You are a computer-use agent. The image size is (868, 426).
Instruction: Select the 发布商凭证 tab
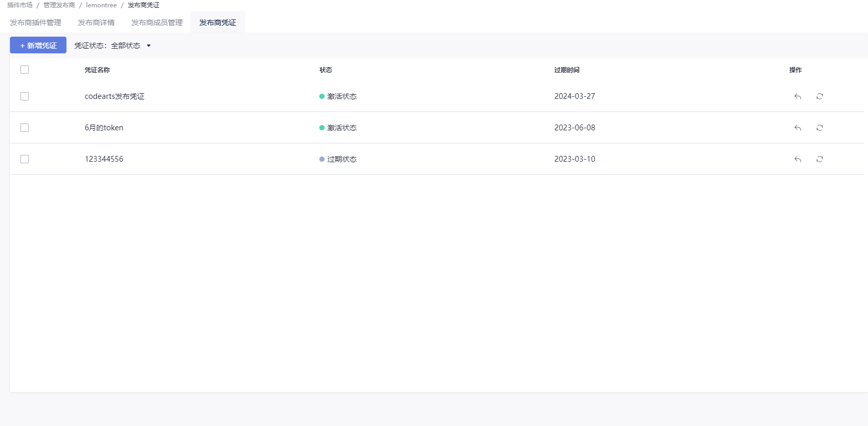pyautogui.click(x=218, y=23)
